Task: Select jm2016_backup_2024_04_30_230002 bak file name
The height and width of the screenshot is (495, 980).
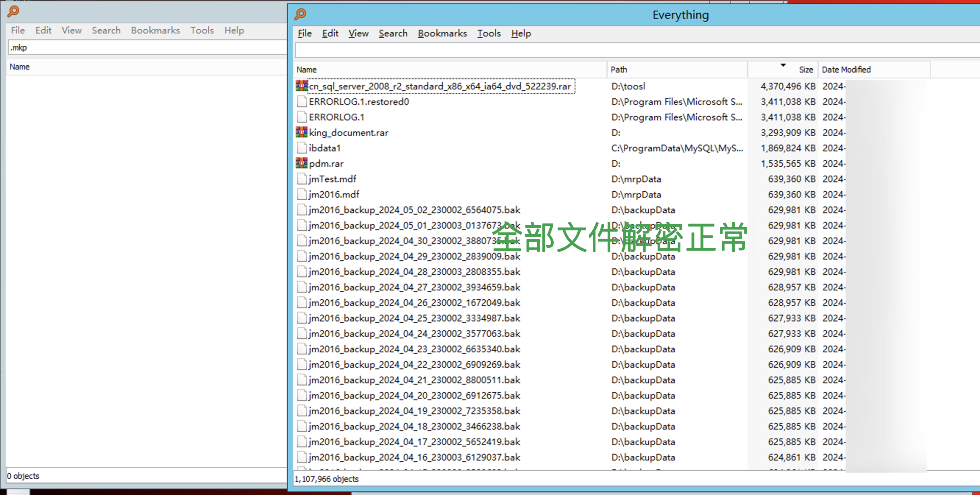Action: pyautogui.click(x=414, y=241)
